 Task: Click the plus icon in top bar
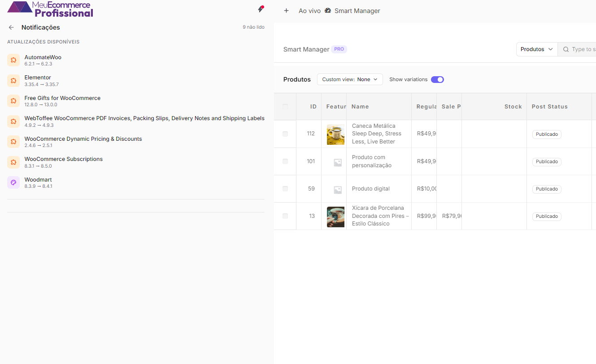coord(286,11)
